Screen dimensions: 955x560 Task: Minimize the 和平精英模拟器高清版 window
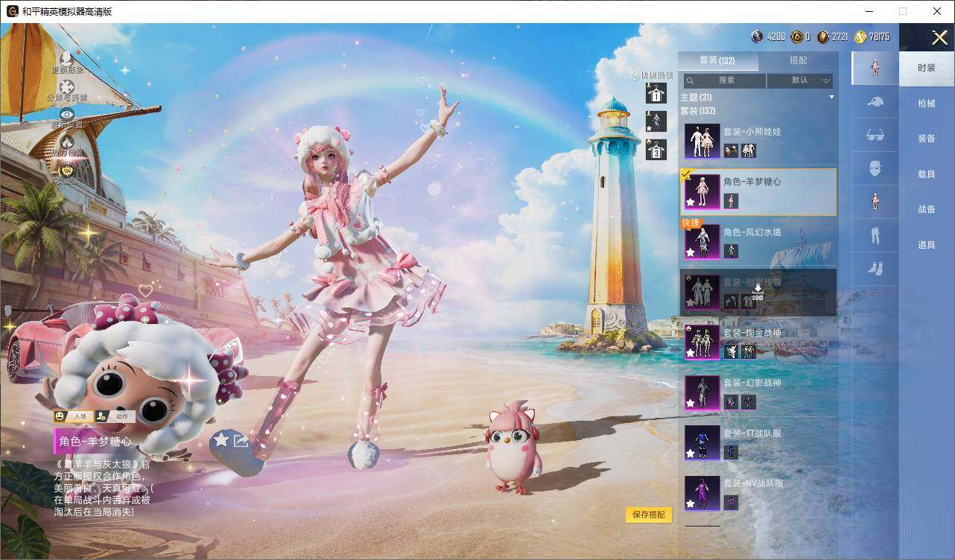[x=869, y=11]
